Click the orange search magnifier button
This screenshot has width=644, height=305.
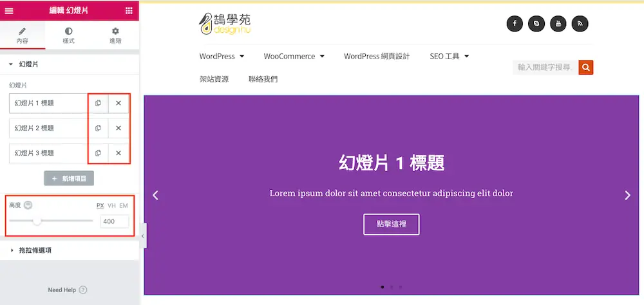point(586,68)
